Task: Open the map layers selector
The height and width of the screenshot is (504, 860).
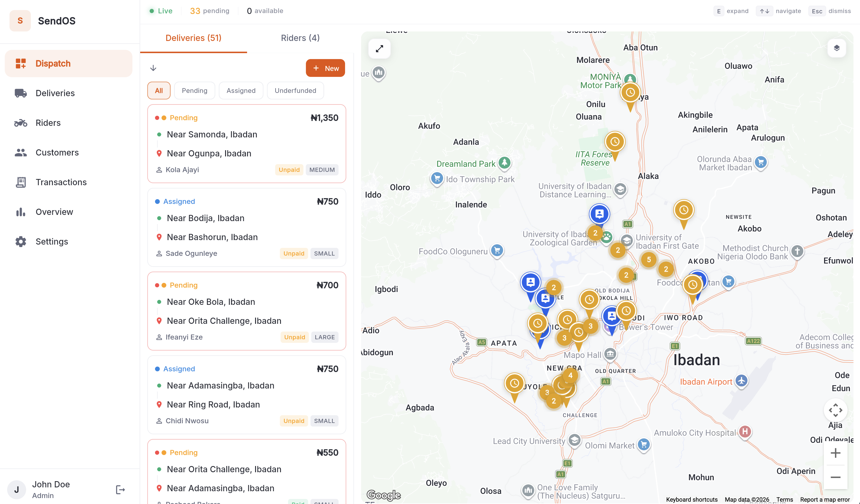Action: tap(837, 48)
